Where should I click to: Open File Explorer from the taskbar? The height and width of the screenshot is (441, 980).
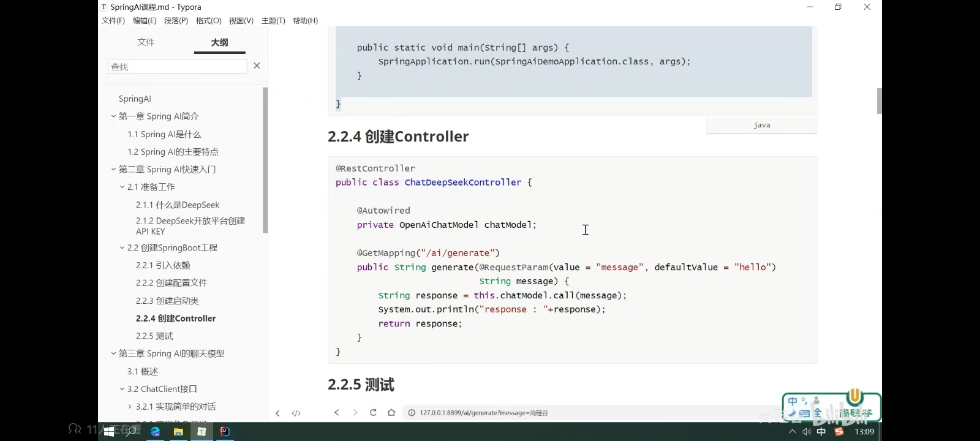(178, 431)
